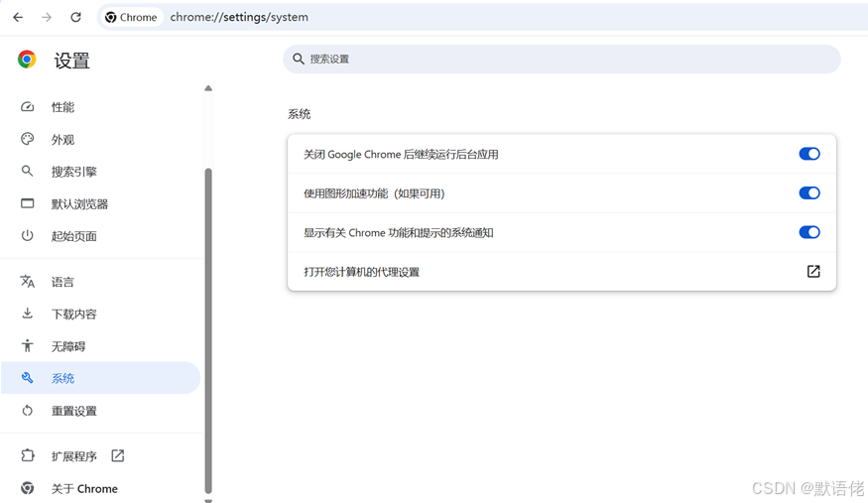
Task: Click the 性能 speedometer icon
Action: click(x=27, y=107)
